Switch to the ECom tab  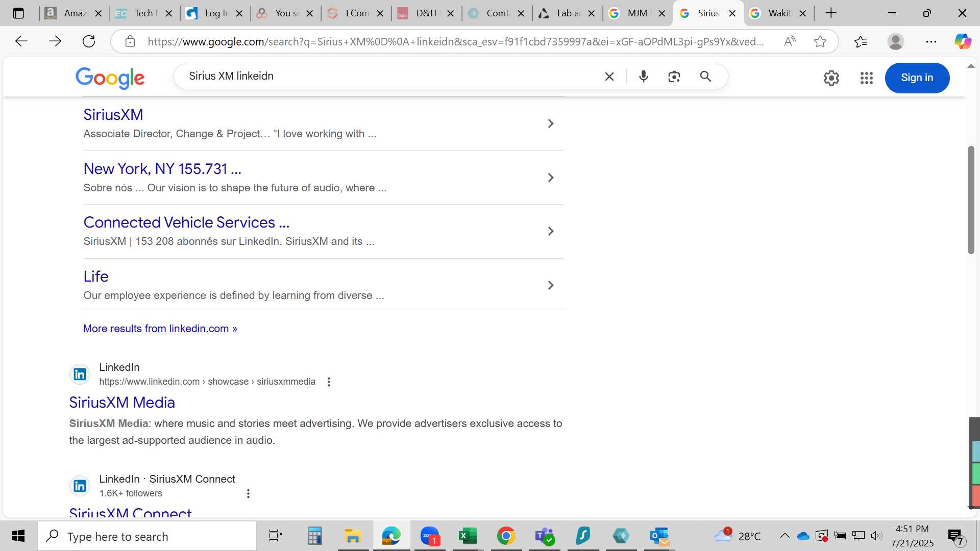(x=356, y=13)
